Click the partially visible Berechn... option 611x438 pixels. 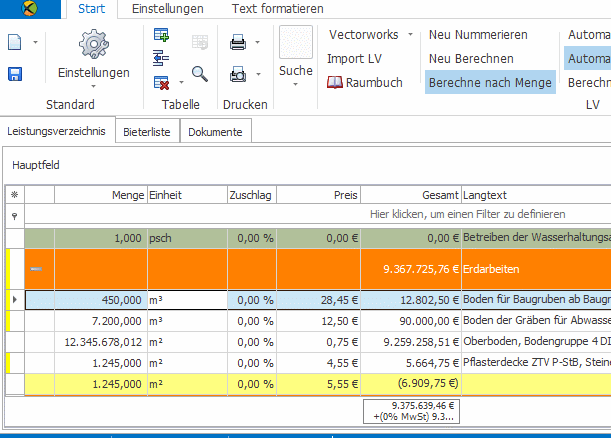(x=588, y=83)
